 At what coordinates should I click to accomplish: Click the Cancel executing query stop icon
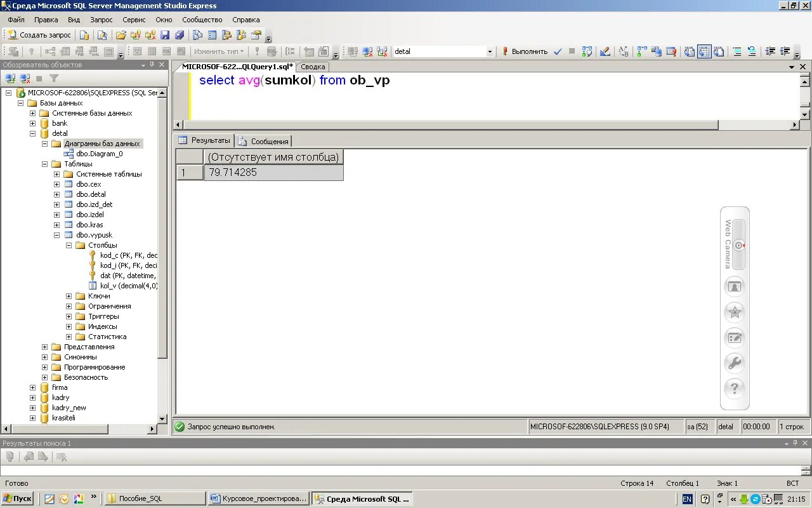(x=572, y=51)
